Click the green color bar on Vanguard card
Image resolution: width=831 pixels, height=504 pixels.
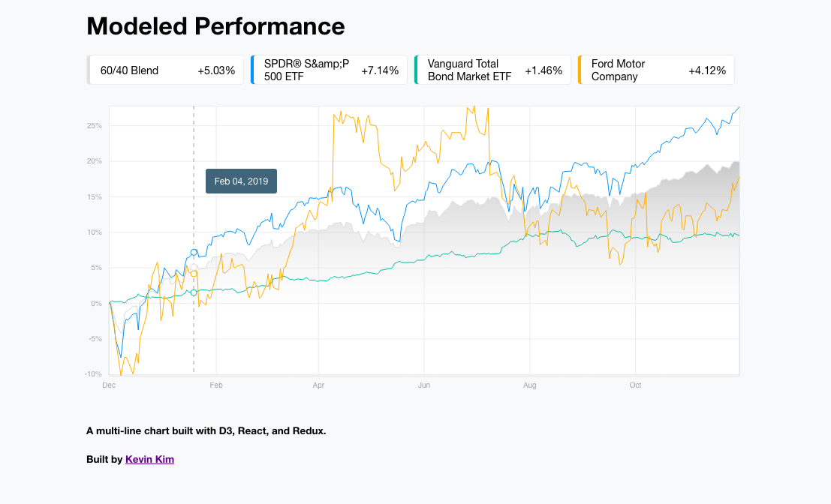pyautogui.click(x=416, y=70)
